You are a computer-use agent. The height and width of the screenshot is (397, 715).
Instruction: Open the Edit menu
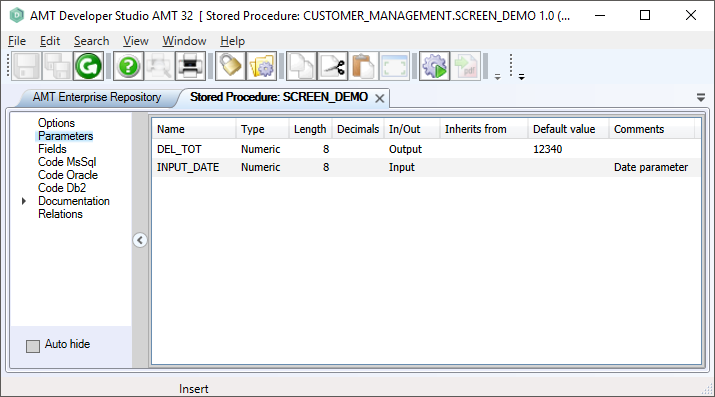(50, 41)
